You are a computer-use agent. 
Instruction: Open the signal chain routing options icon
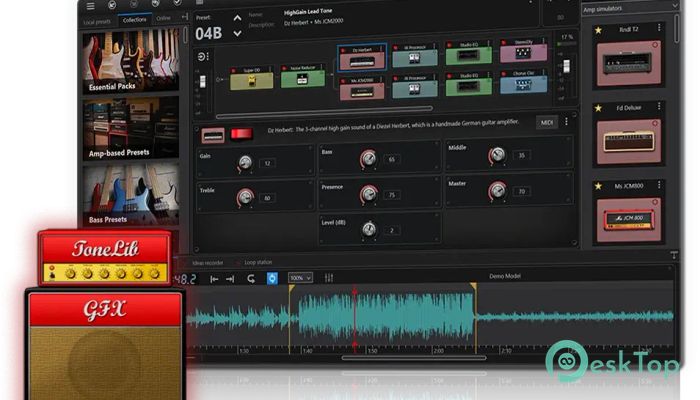tap(203, 57)
